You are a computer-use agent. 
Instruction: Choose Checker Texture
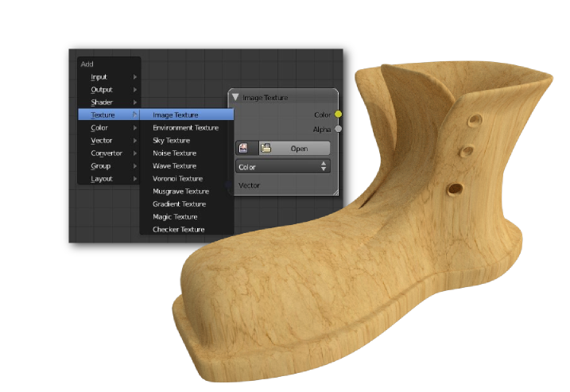point(187,230)
